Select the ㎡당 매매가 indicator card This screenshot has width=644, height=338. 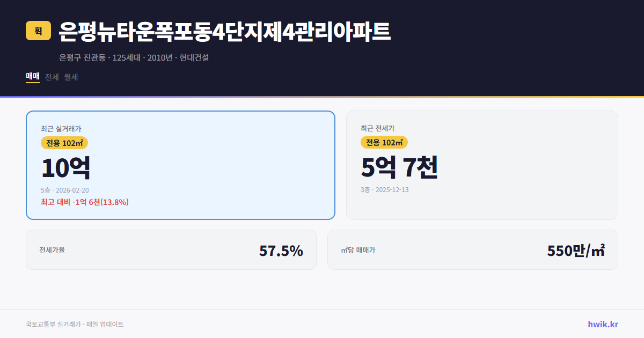click(472, 249)
